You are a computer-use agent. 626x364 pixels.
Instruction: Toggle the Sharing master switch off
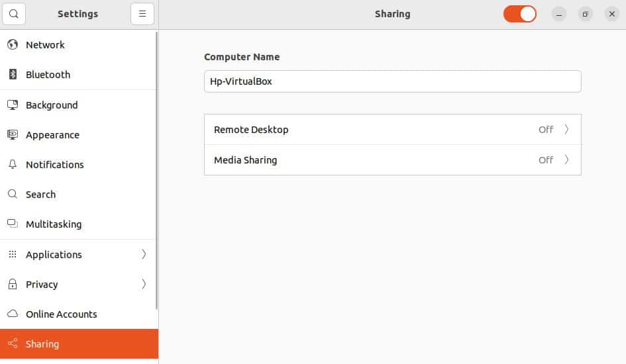519,14
